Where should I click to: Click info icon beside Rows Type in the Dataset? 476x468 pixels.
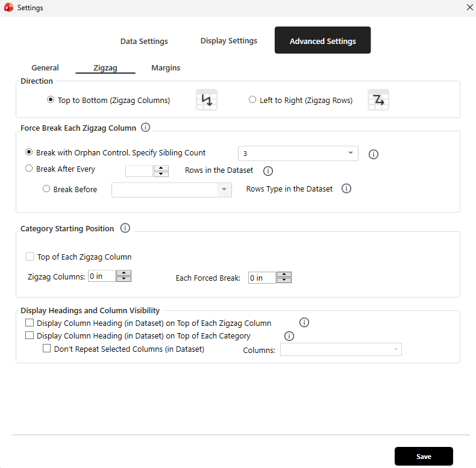346,189
